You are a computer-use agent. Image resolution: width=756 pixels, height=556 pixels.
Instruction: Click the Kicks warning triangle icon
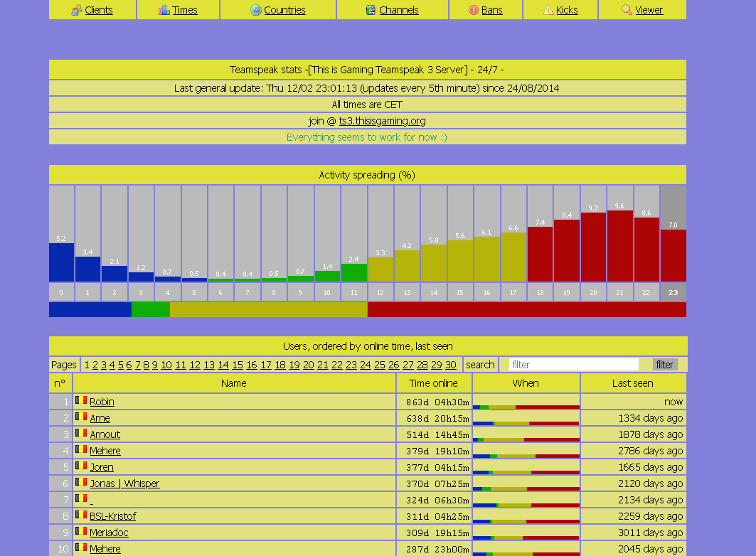tap(548, 10)
